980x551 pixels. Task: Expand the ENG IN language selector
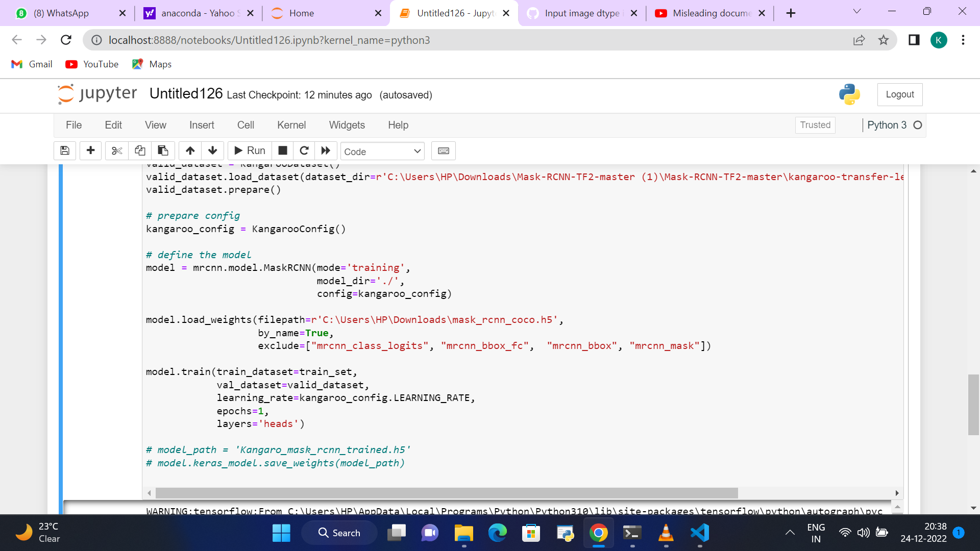[x=815, y=533]
